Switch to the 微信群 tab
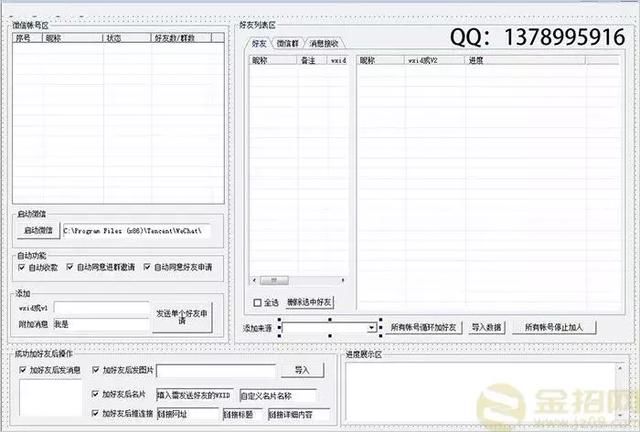 point(288,44)
